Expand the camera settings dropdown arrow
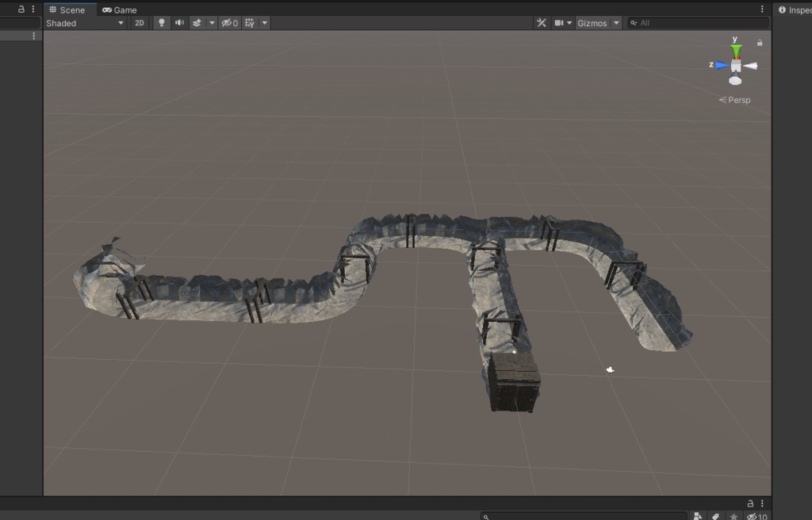 point(570,22)
